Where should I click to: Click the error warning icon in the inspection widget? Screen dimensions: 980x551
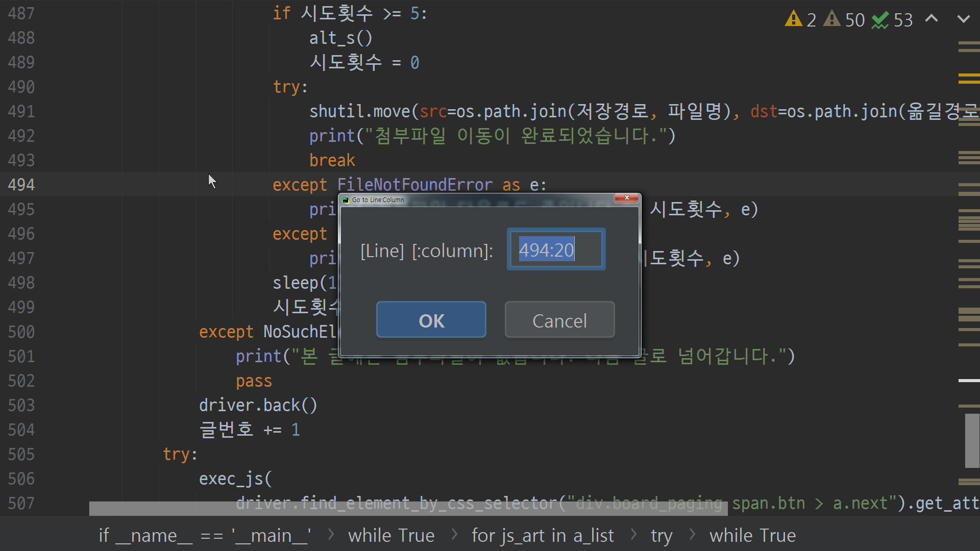[793, 19]
